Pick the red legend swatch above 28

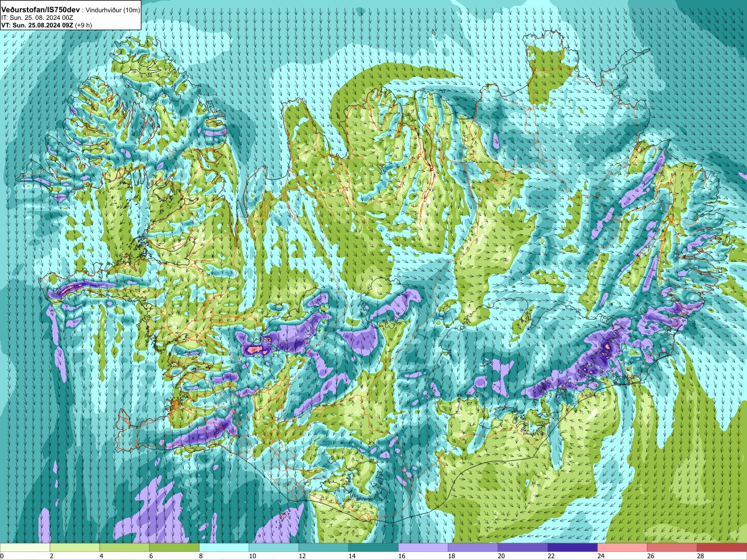[722, 548]
